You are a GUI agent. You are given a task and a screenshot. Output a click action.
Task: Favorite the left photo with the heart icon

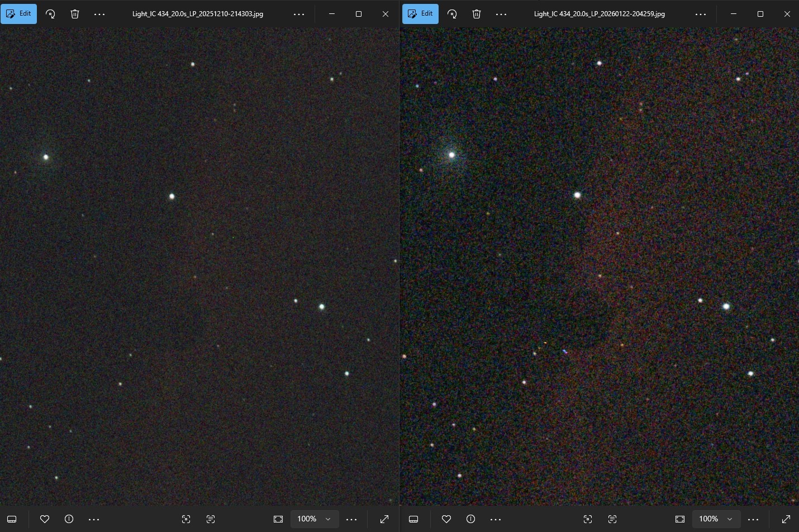point(45,519)
